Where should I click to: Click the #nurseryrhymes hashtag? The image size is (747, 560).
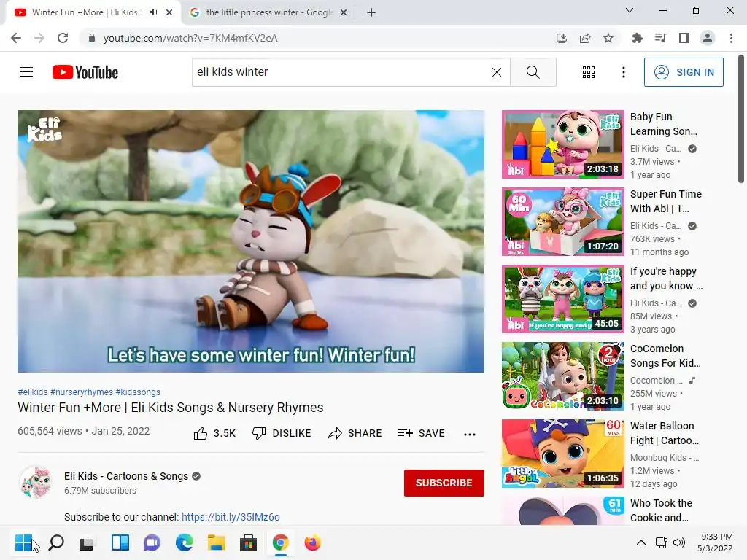pyautogui.click(x=82, y=392)
